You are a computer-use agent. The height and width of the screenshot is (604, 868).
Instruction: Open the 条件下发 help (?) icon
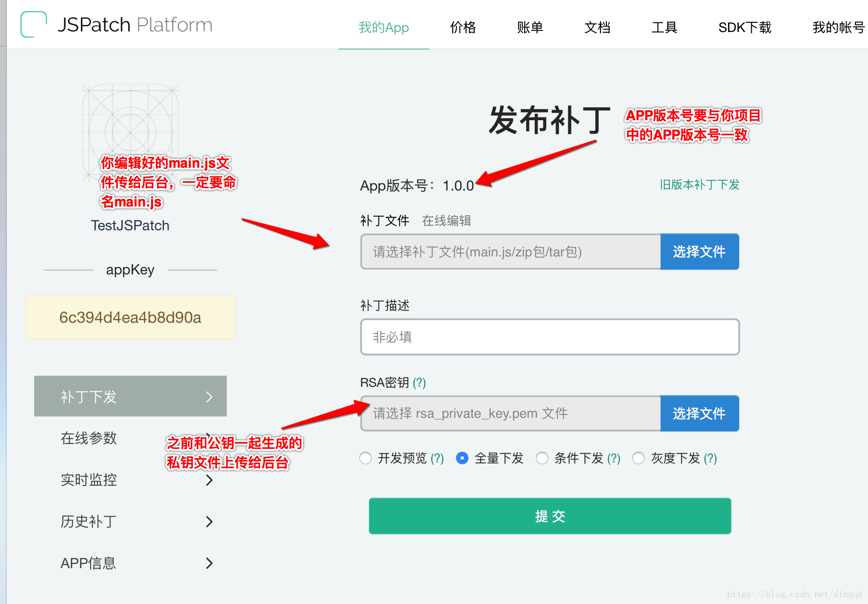click(x=614, y=459)
